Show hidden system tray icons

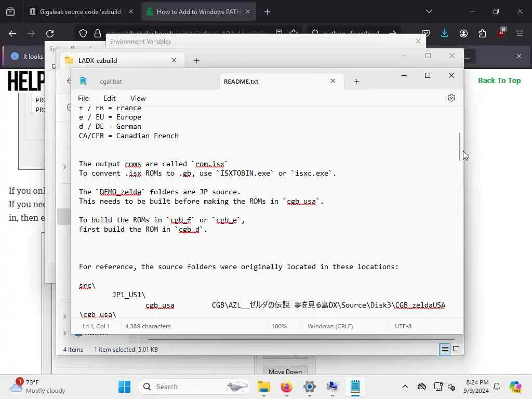pos(405,387)
